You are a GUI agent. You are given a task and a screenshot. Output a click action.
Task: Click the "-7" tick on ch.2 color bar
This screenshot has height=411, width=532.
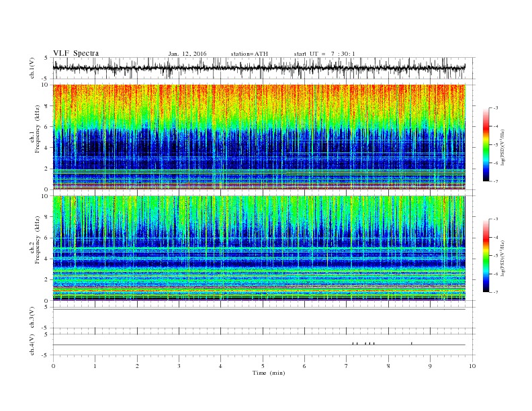(x=496, y=292)
